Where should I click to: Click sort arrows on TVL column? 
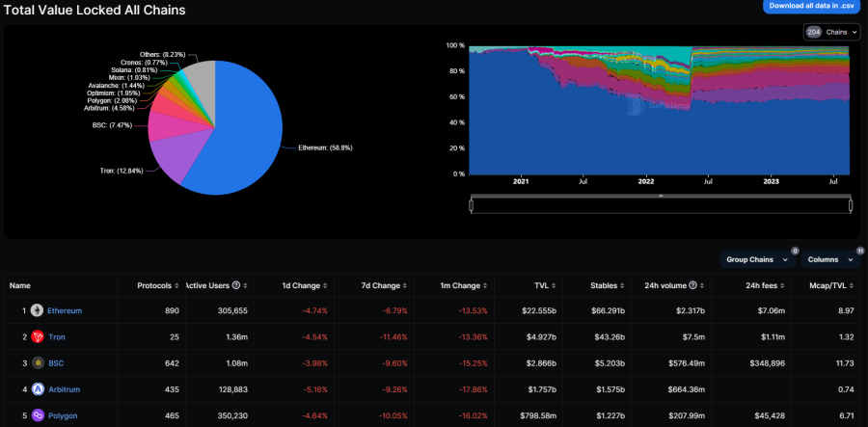555,286
